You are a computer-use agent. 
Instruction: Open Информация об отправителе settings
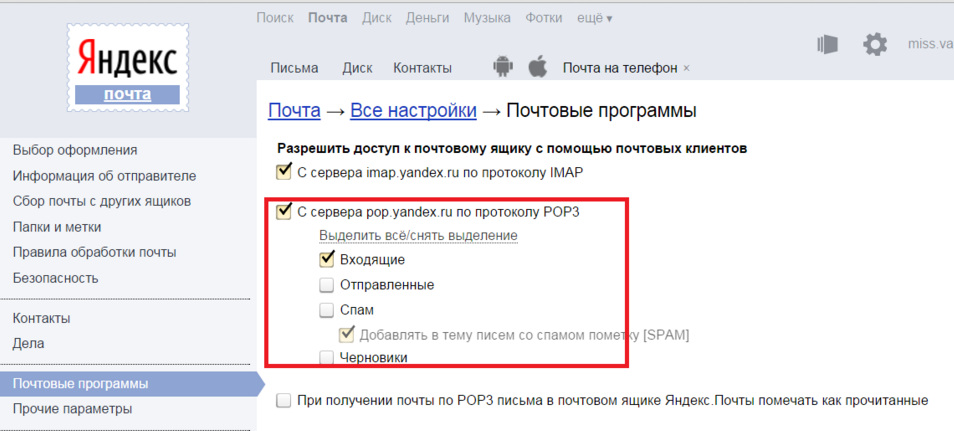click(105, 177)
